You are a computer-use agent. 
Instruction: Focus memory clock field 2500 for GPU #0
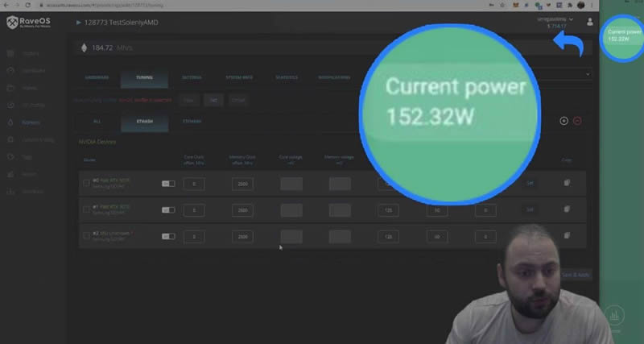click(x=243, y=184)
